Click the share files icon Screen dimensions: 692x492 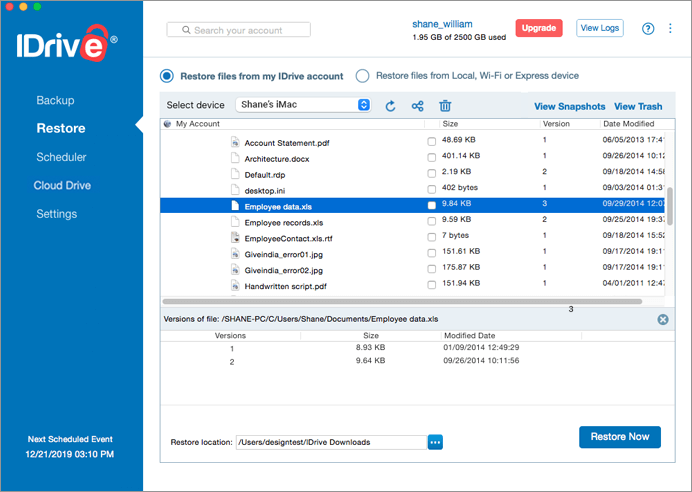(417, 106)
